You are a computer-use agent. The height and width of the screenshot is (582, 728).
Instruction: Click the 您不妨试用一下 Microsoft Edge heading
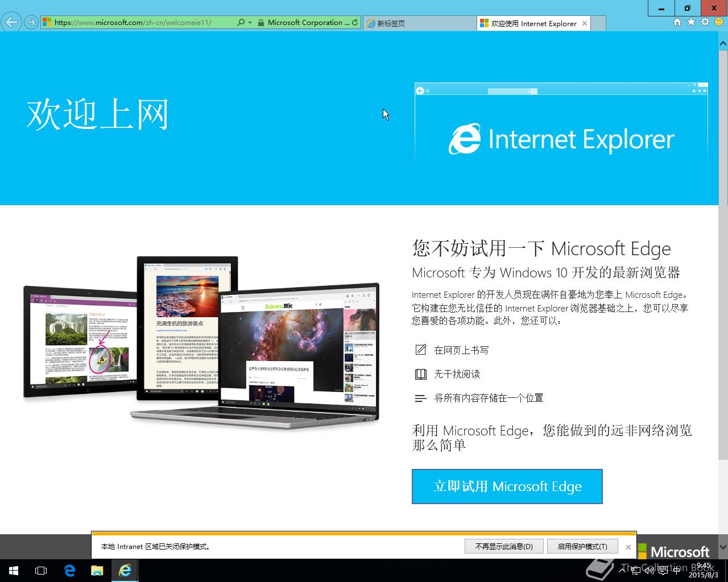[541, 248]
